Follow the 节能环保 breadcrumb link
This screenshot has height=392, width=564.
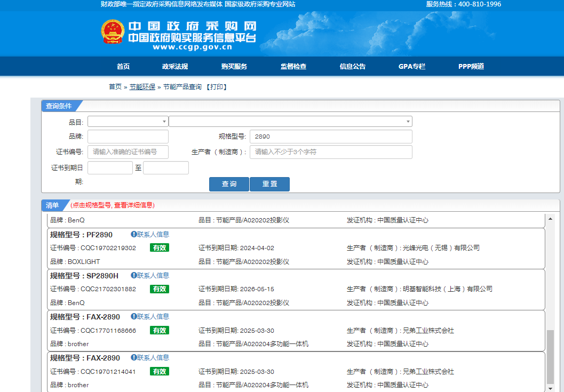point(142,87)
